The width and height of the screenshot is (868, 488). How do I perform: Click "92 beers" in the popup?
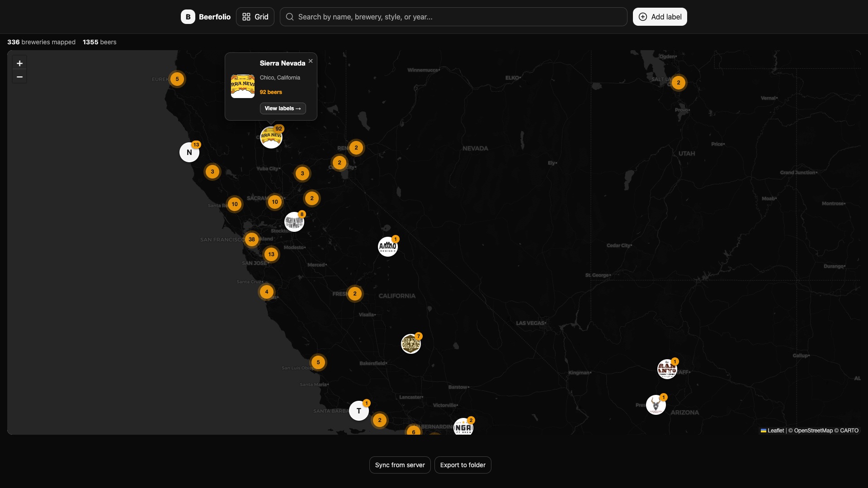[271, 92]
